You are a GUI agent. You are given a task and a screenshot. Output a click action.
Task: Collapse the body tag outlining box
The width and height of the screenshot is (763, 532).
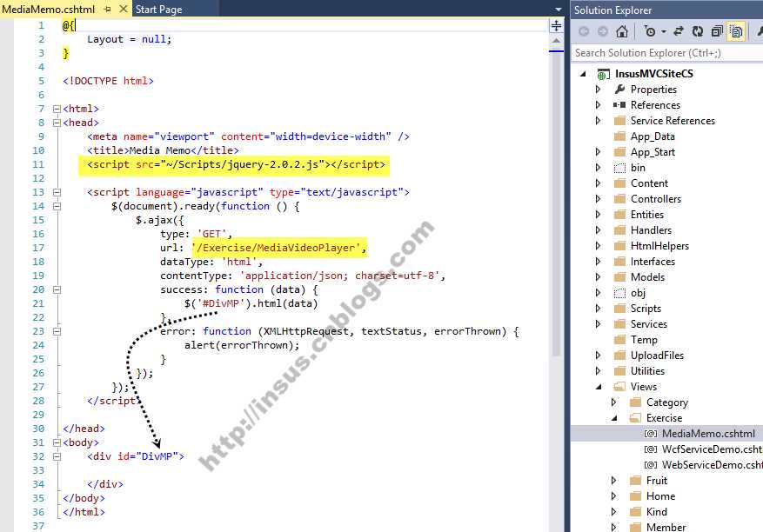(x=57, y=443)
